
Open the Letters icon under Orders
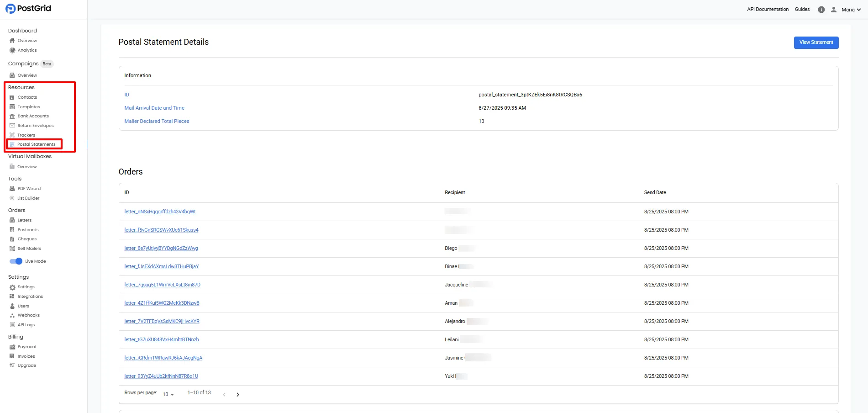pyautogui.click(x=12, y=220)
